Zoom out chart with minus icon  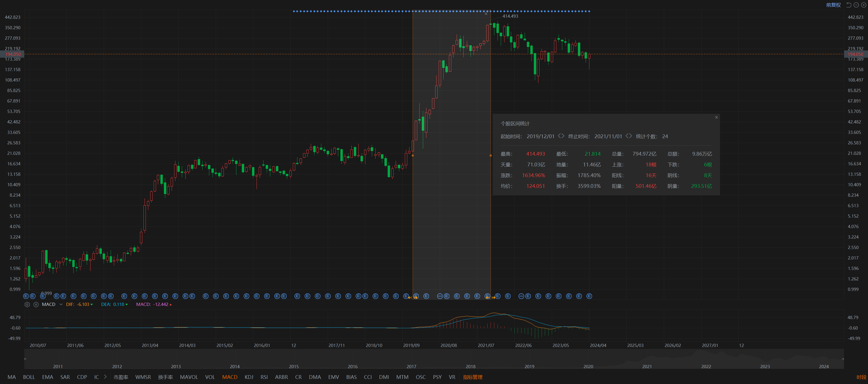[x=856, y=5]
